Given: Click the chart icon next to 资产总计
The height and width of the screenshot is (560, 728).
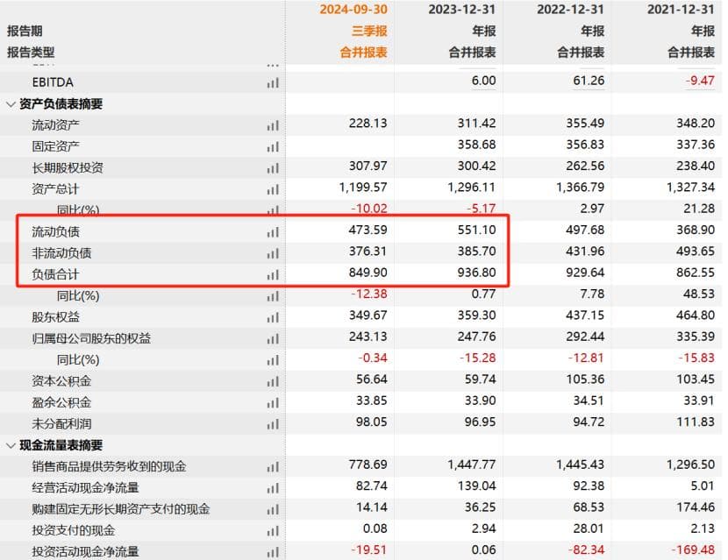Looking at the screenshot, I should point(273,189).
